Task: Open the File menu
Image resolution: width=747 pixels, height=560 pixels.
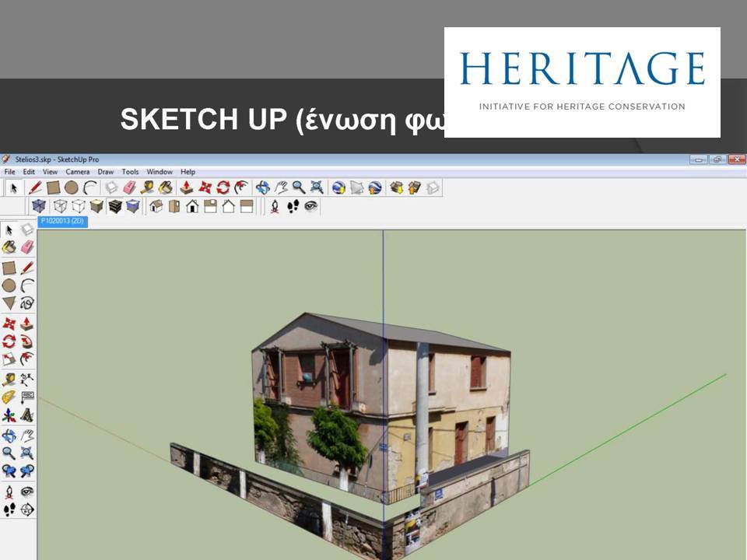Action: tap(9, 172)
